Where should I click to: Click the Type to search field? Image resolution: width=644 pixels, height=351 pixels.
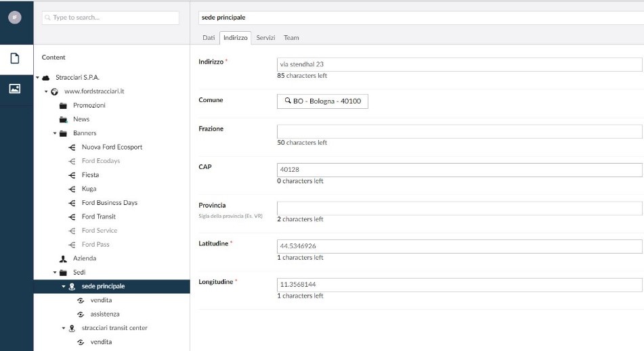[x=110, y=18]
